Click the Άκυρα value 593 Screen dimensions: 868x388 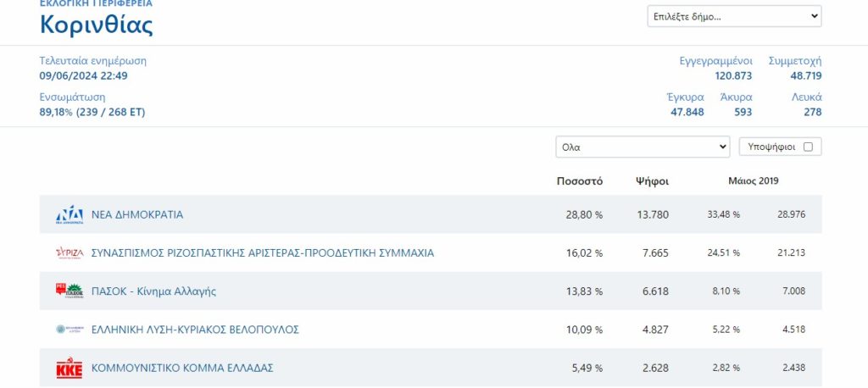743,113
